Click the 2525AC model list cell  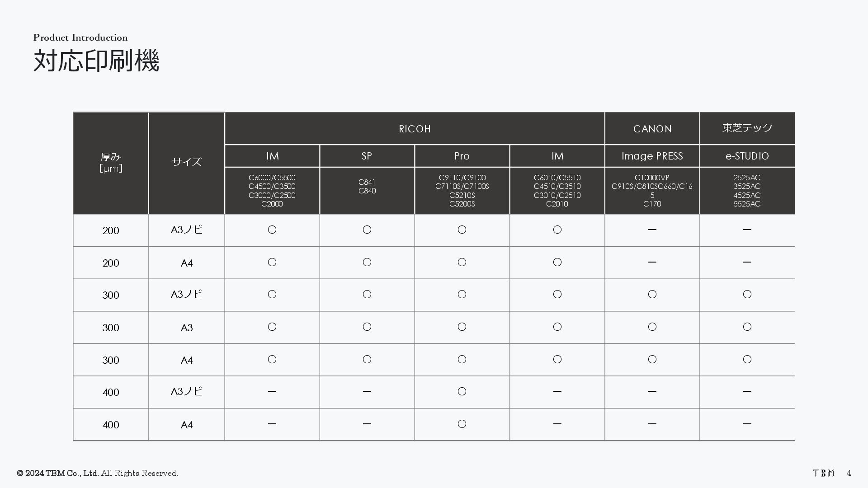coord(747,191)
